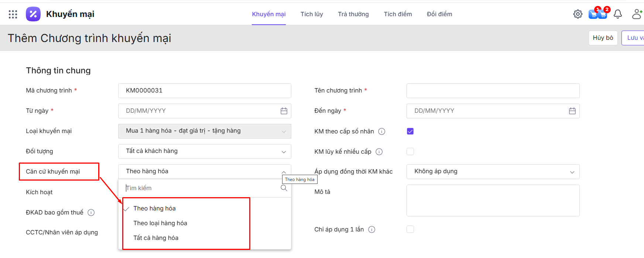This screenshot has width=644, height=258.
Task: Expand the Đối tượng dropdown
Action: (x=205, y=151)
